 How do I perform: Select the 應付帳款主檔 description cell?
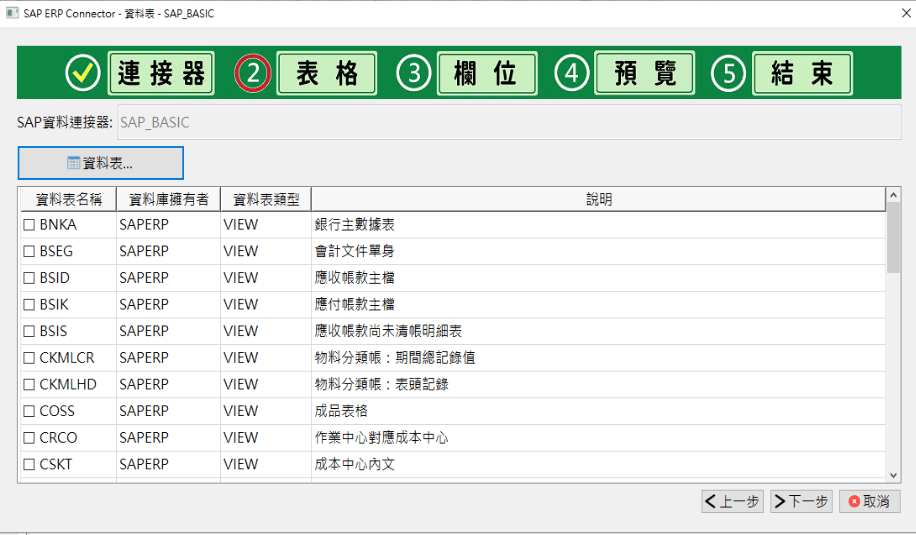click(598, 304)
